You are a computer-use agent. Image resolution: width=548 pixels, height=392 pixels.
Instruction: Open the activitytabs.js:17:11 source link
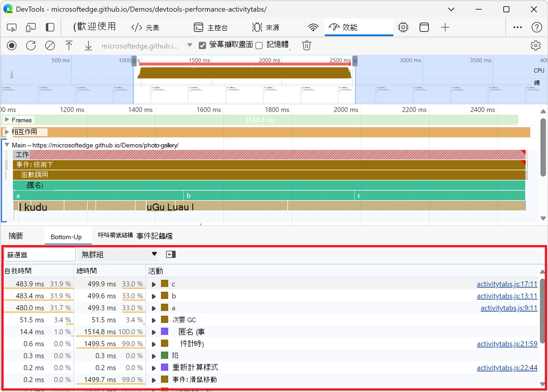pyautogui.click(x=507, y=284)
